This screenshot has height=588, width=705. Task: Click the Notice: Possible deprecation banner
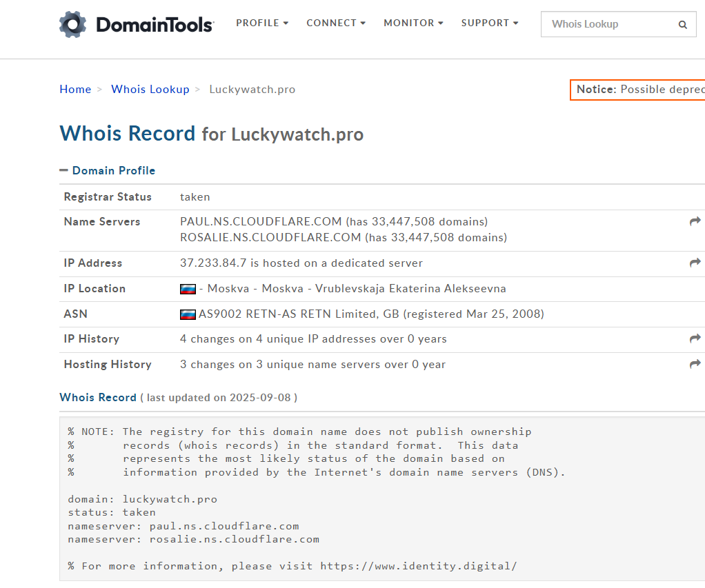pyautogui.click(x=637, y=90)
